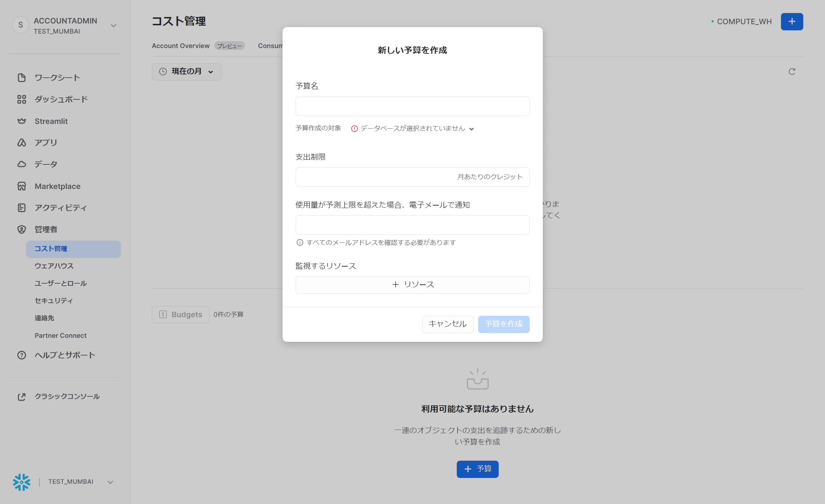Expand the ACCOUNTADMIN role chevron

pos(113,26)
